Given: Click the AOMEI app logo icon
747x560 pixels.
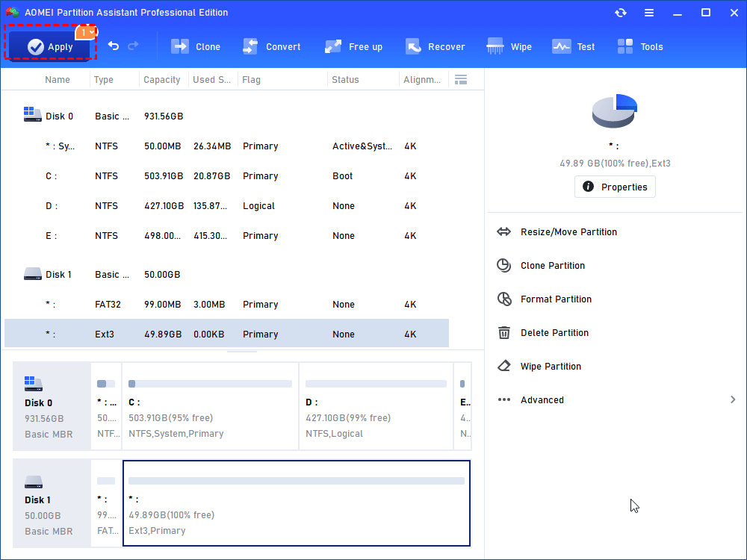Looking at the screenshot, I should click(13, 13).
